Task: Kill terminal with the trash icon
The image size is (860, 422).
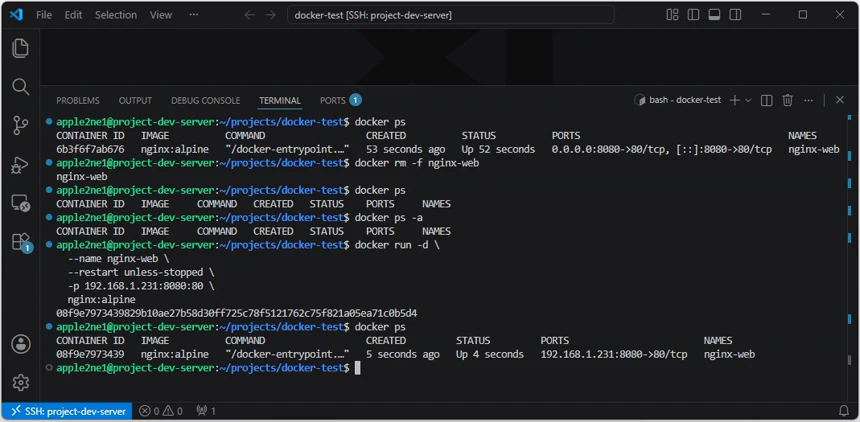Action: (x=788, y=100)
